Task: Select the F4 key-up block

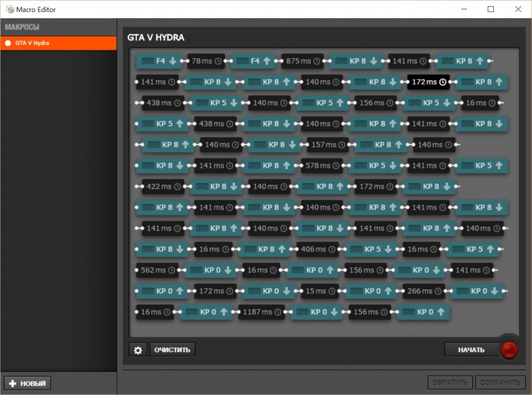Action: (253, 61)
